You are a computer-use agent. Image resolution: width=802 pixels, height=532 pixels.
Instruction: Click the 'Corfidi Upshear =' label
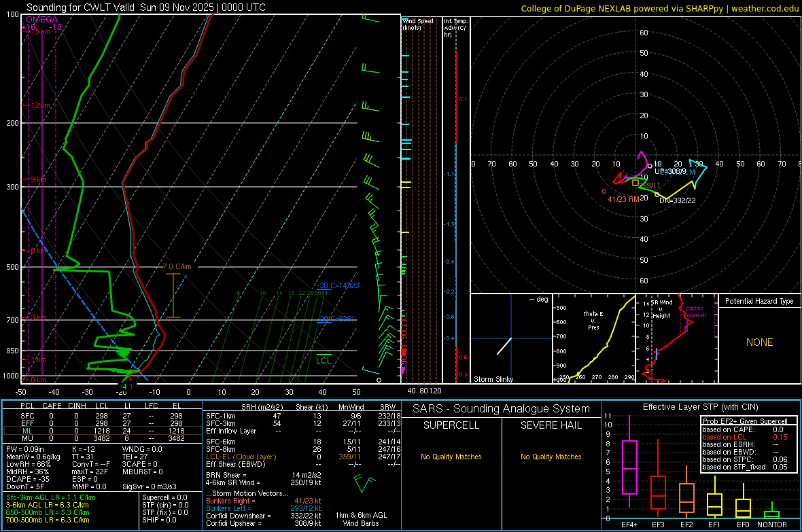pyautogui.click(x=234, y=523)
